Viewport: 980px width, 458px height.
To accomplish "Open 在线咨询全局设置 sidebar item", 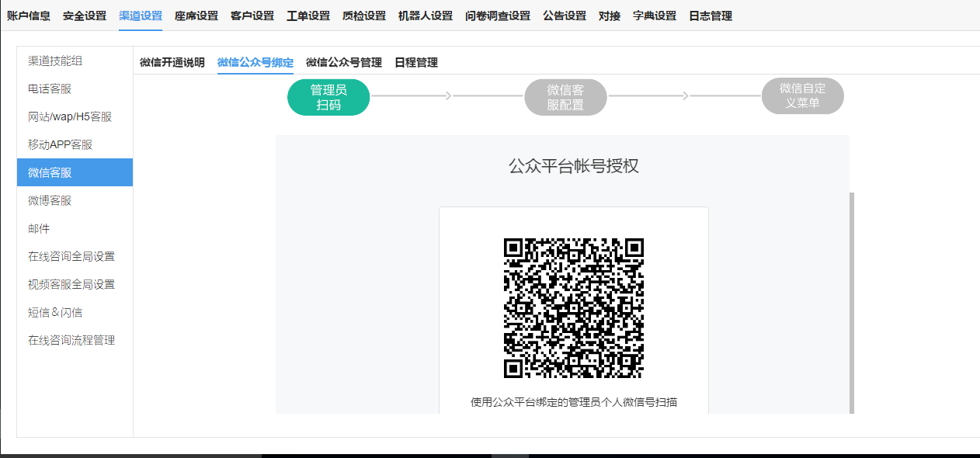I will click(75, 256).
